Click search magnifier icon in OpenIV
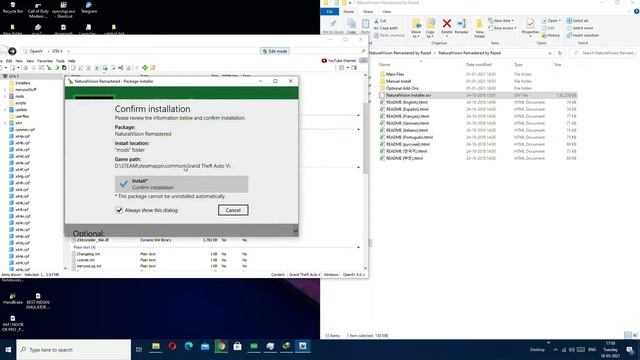The height and width of the screenshot is (360, 640). pyautogui.click(x=363, y=51)
